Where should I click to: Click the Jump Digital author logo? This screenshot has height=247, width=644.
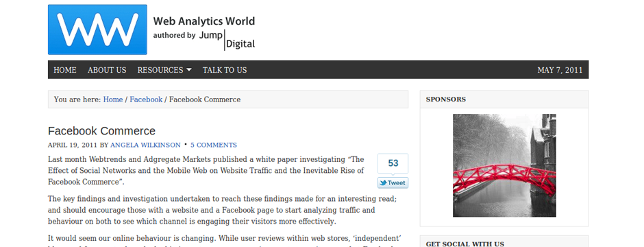[x=227, y=40]
